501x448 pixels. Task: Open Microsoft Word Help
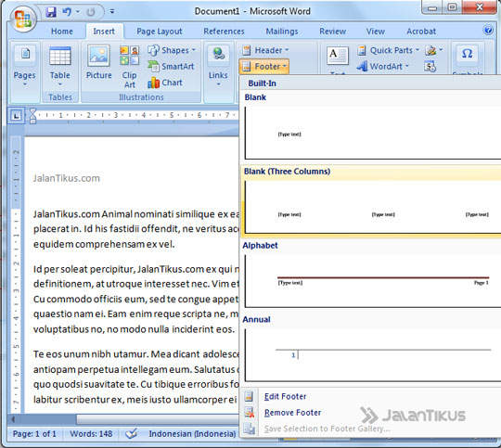click(488, 31)
